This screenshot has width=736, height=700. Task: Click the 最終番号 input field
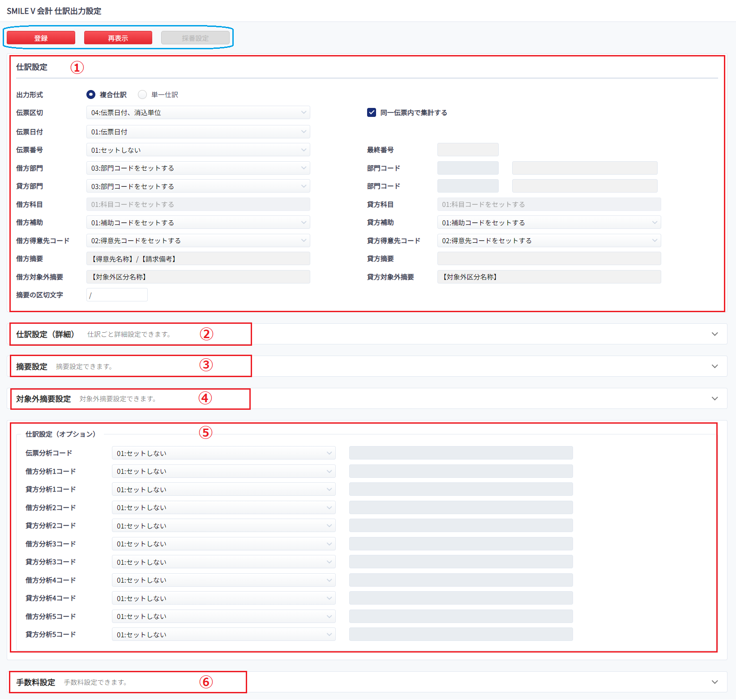(468, 150)
